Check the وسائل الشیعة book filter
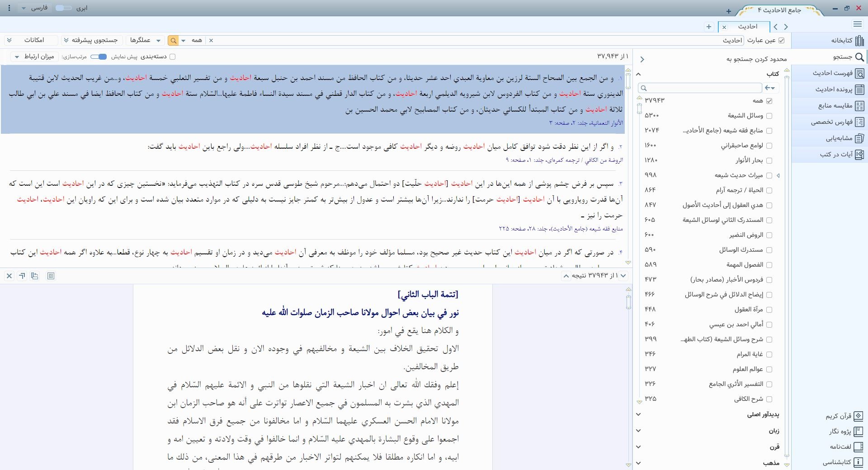 tap(769, 116)
